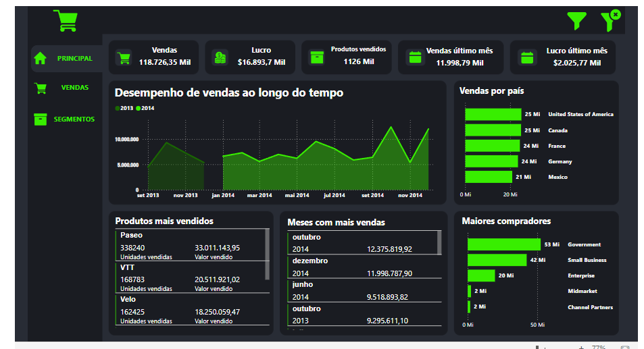This screenshot has width=644, height=349.
Task: Toggle the 2014 legend series
Action: (145, 108)
